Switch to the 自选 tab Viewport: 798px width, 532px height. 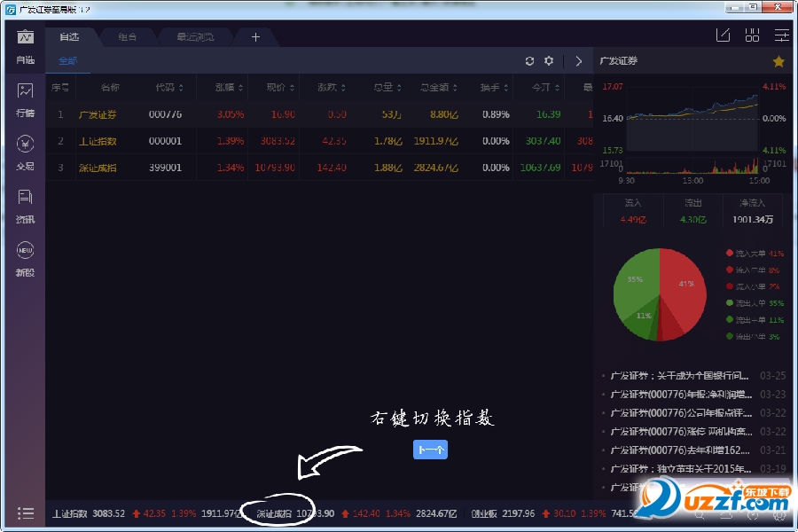pos(70,37)
